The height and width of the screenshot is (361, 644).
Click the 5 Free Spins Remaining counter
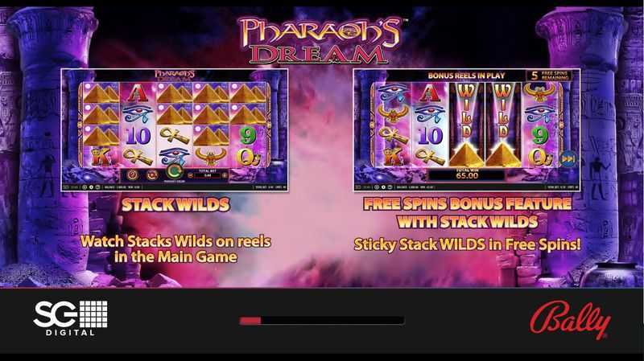[x=550, y=76]
